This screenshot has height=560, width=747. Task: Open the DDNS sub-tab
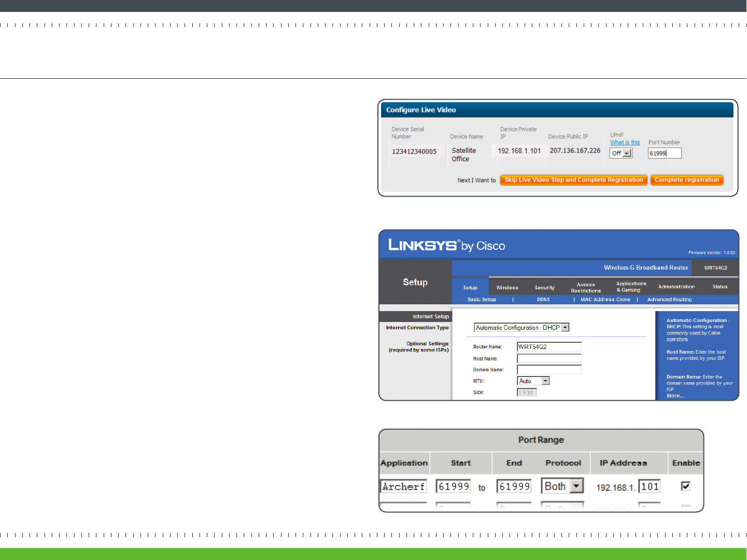pos(543,300)
